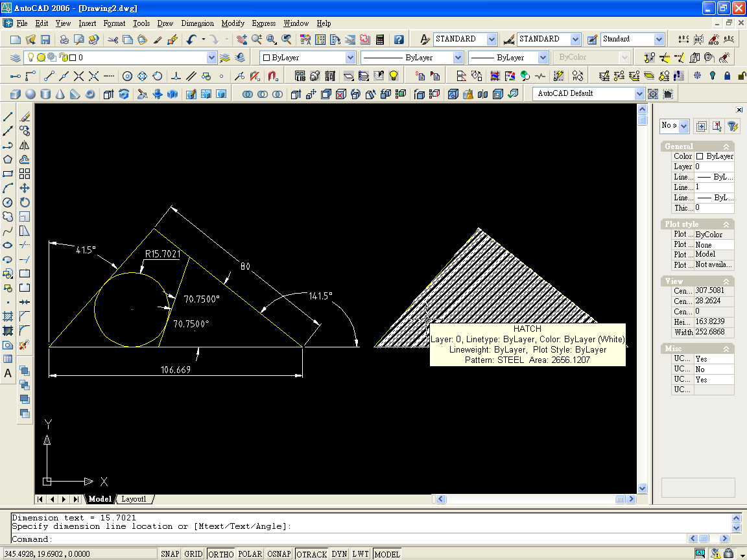Click the Plot printer icon
Screen dimensions: 747x560
coord(64,40)
